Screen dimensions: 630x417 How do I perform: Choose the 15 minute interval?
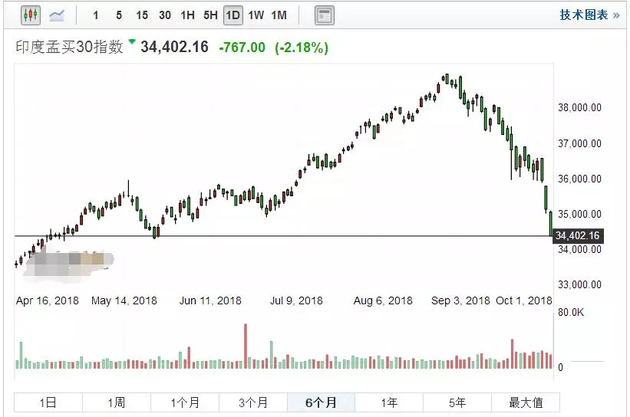click(142, 15)
